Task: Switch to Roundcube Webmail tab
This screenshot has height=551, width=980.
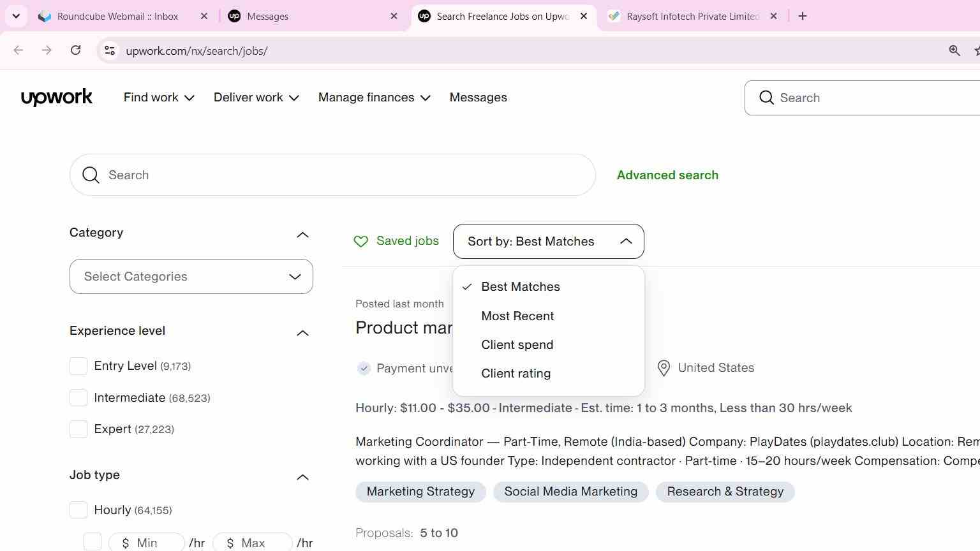Action: [x=117, y=17]
